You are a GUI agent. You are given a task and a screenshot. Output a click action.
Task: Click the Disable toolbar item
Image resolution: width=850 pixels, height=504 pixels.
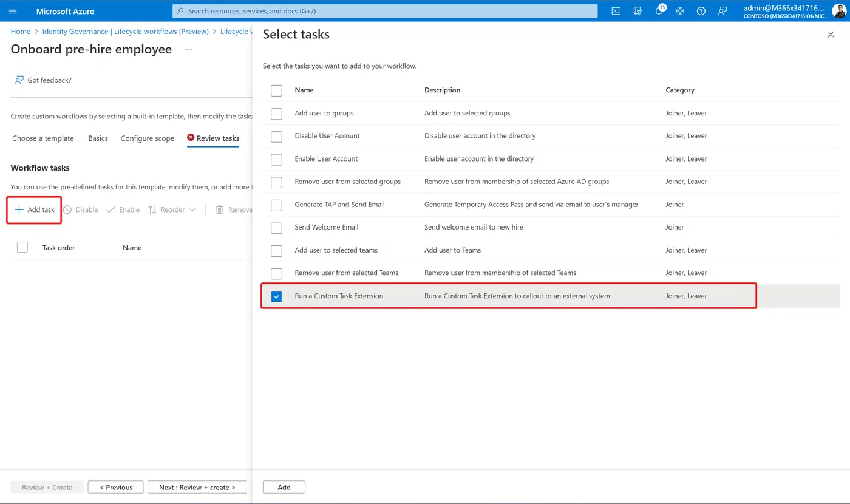(81, 209)
